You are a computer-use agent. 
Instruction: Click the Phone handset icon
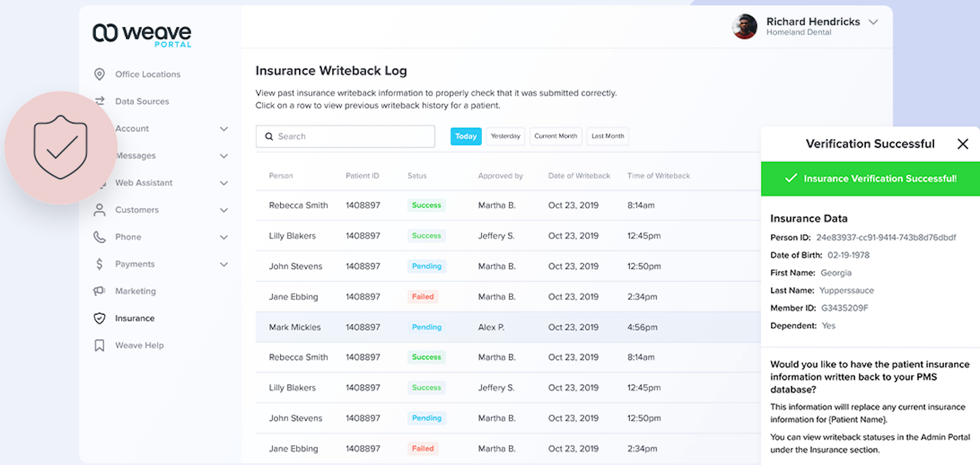tap(99, 237)
